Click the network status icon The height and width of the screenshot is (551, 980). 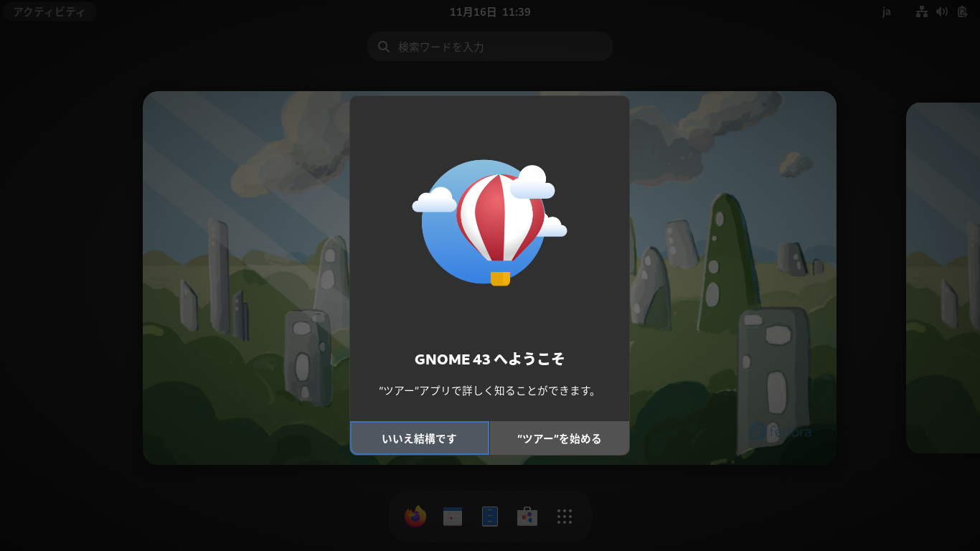922,11
